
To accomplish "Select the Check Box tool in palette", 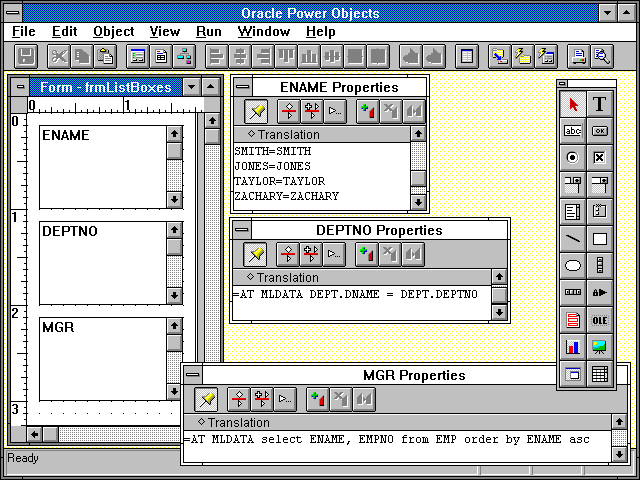I will 600,158.
